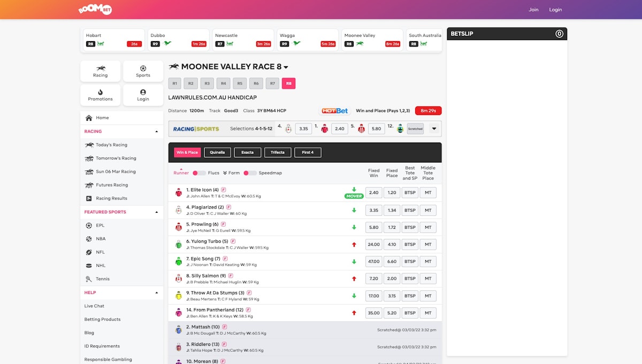The image size is (642, 364).
Task: Click Elite Icon jockey silks icon
Action: [179, 193]
